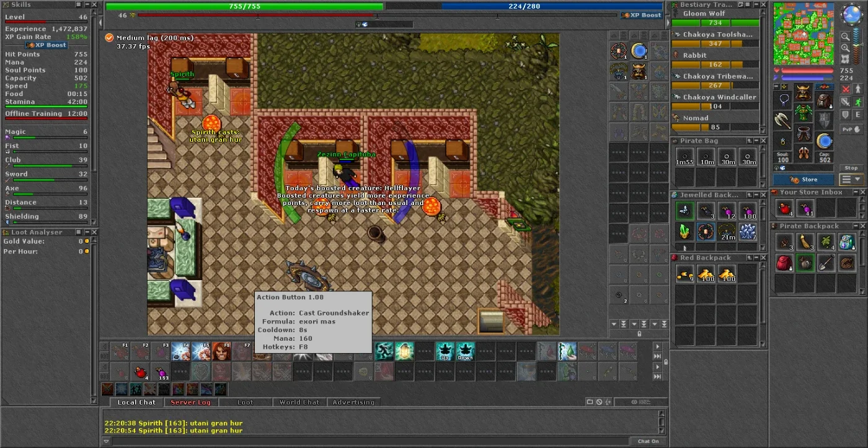
Task: Click the blue crystal item with count 7
Action: [747, 232]
